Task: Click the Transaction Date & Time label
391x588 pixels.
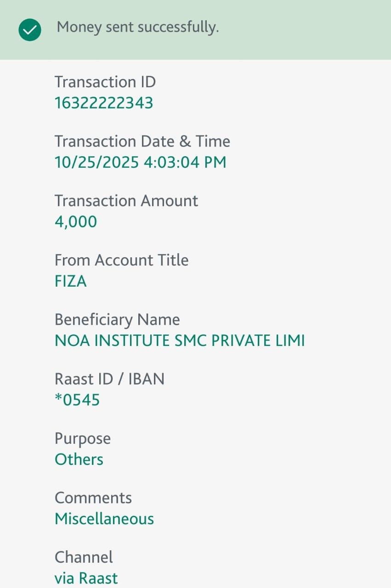Action: coord(142,141)
